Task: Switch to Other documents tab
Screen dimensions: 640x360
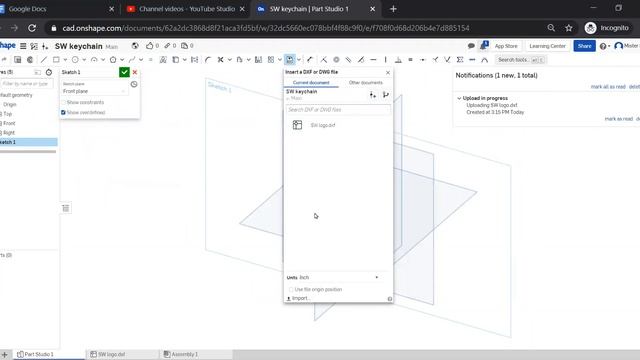Action: coord(366,83)
